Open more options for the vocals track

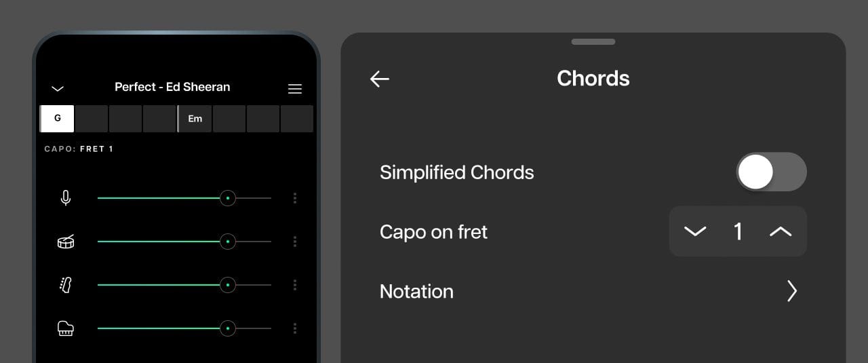(x=295, y=198)
